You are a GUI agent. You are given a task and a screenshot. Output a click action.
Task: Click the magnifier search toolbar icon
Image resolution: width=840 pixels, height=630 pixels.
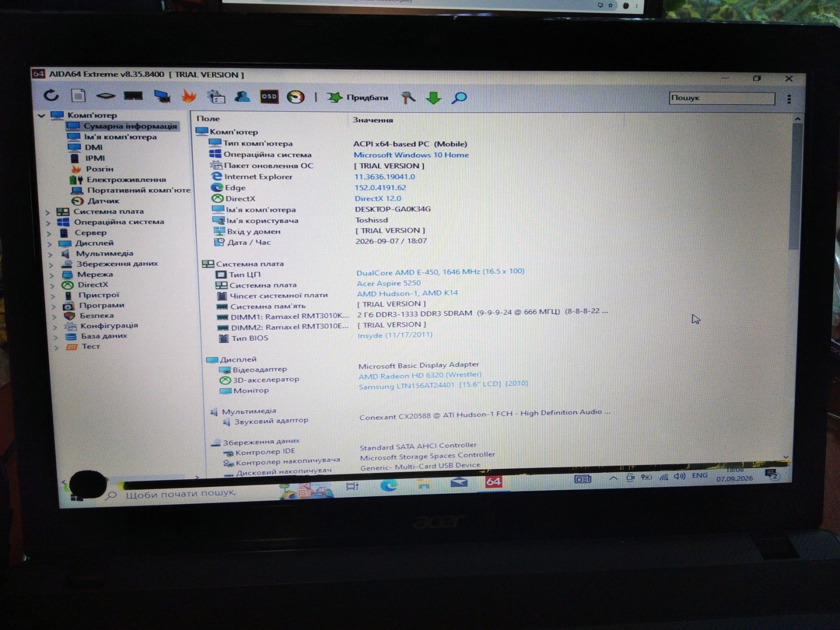tap(459, 98)
